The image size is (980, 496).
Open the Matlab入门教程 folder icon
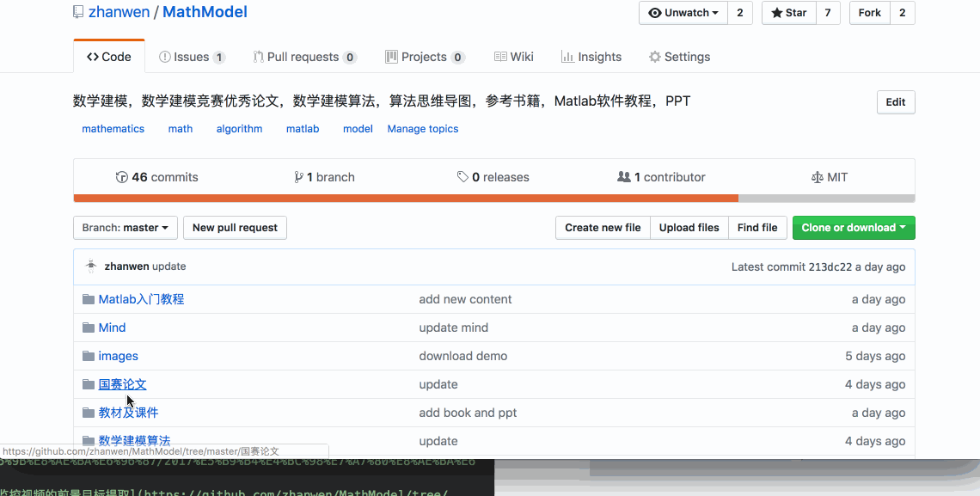89,299
